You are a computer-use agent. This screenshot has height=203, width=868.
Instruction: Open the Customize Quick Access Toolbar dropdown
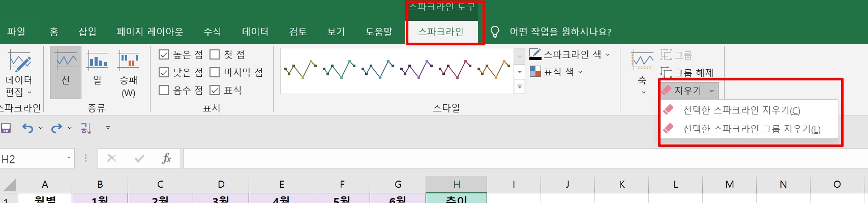click(108, 128)
